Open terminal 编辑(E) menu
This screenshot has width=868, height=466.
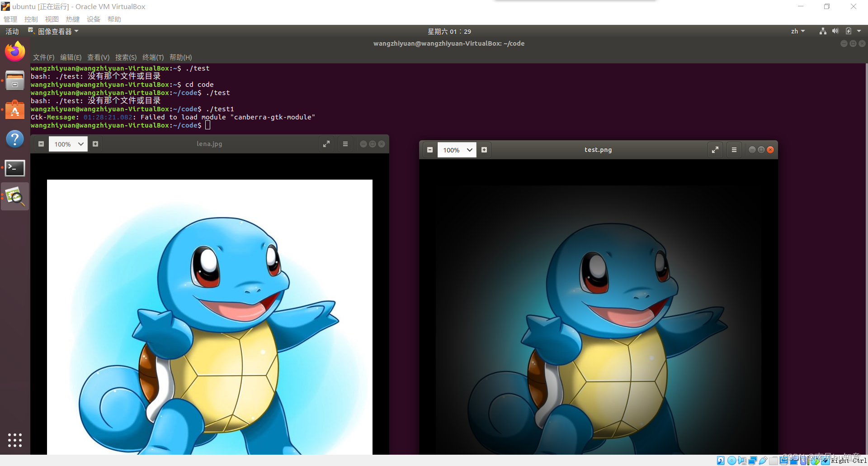click(x=71, y=57)
